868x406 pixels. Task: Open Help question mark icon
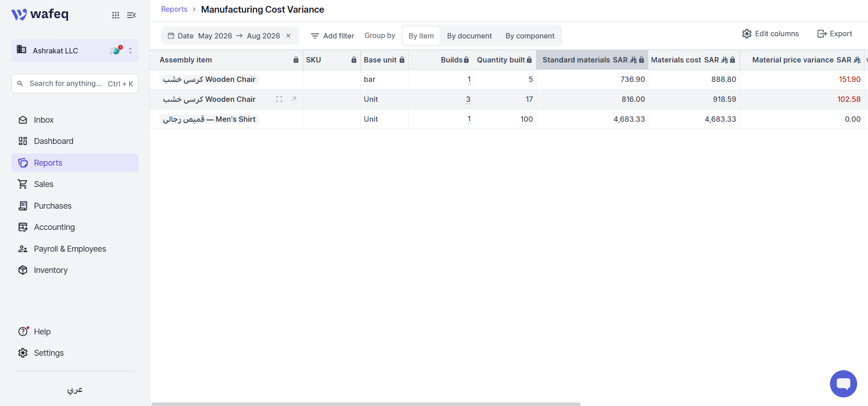pos(23,332)
